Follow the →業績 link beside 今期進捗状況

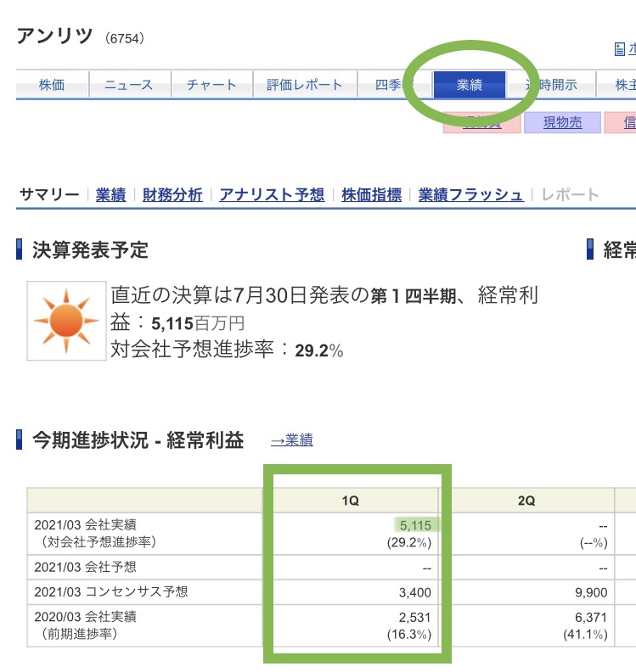(x=291, y=440)
